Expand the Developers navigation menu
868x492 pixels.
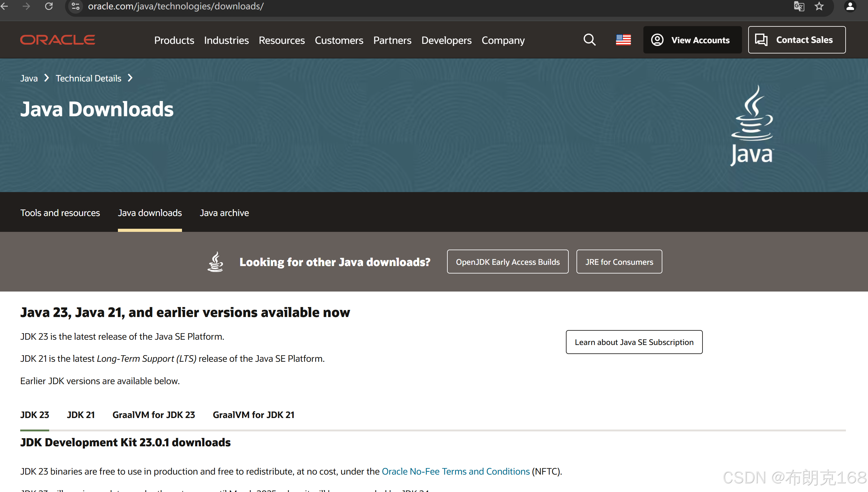tap(446, 40)
